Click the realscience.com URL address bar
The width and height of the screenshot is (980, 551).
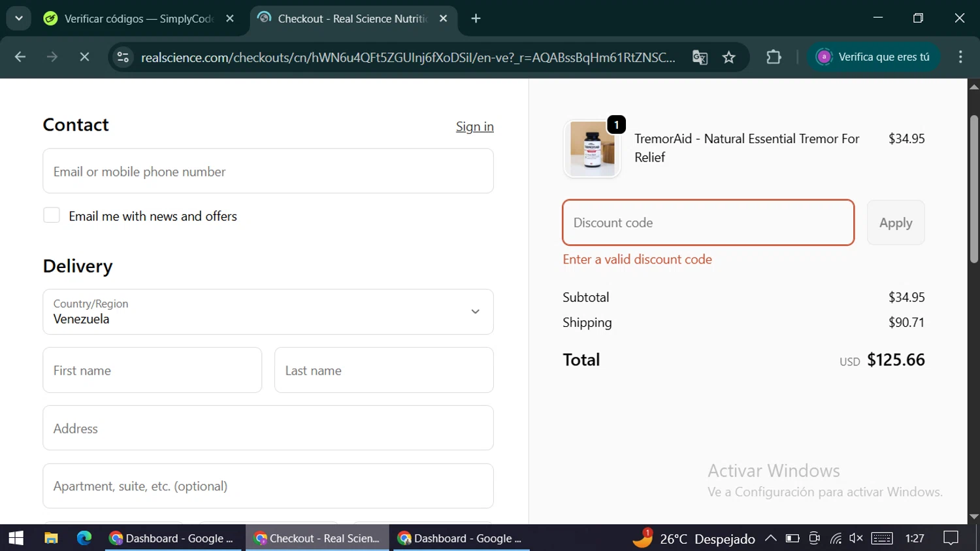pyautogui.click(x=408, y=58)
